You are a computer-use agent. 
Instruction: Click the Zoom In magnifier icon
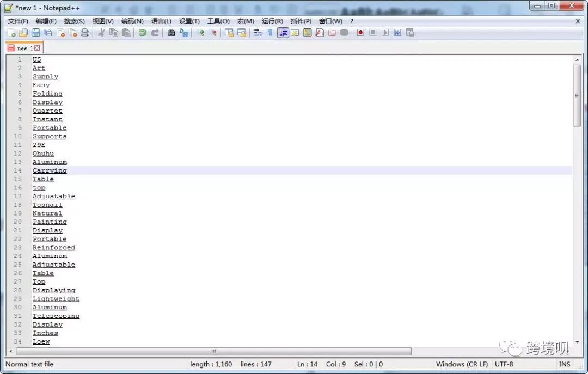(x=200, y=33)
